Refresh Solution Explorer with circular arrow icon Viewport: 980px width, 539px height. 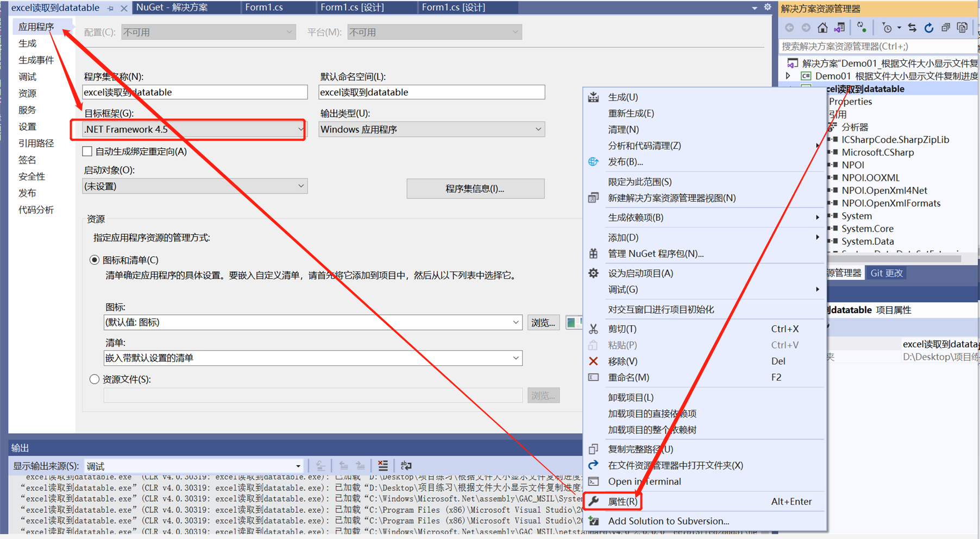pyautogui.click(x=929, y=28)
